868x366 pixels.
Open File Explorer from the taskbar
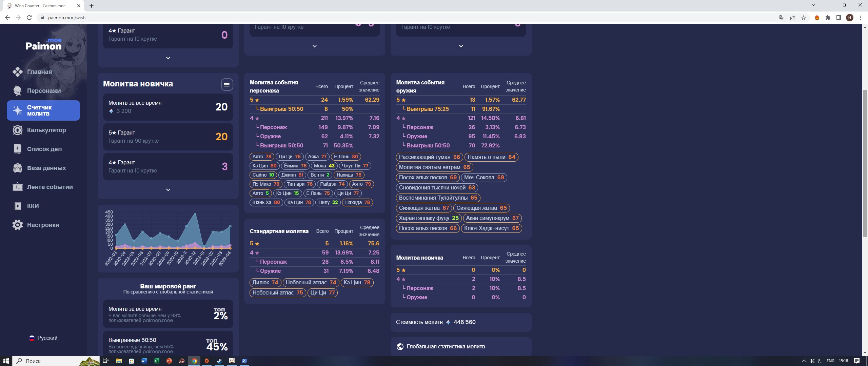pyautogui.click(x=119, y=361)
